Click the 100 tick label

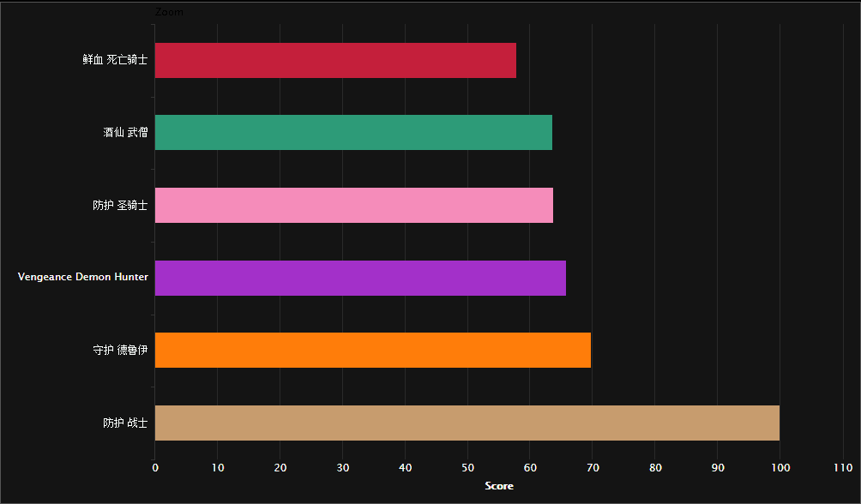click(780, 468)
